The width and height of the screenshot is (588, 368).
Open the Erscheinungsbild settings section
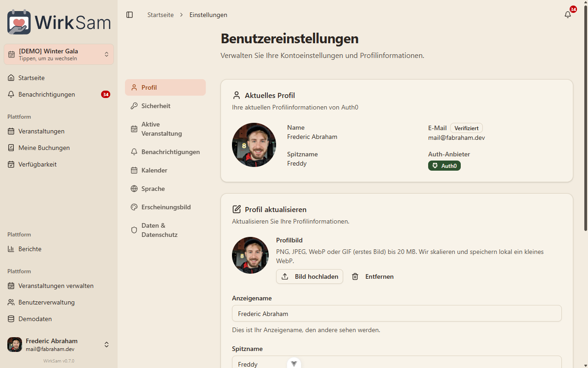(x=165, y=207)
